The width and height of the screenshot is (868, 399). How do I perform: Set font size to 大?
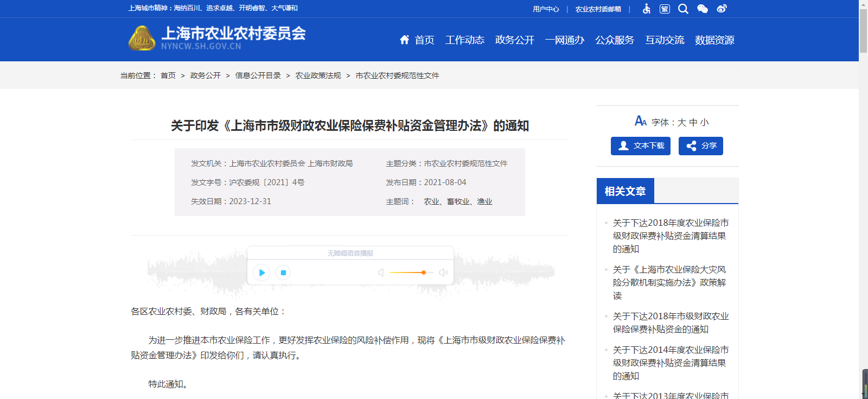click(x=681, y=123)
